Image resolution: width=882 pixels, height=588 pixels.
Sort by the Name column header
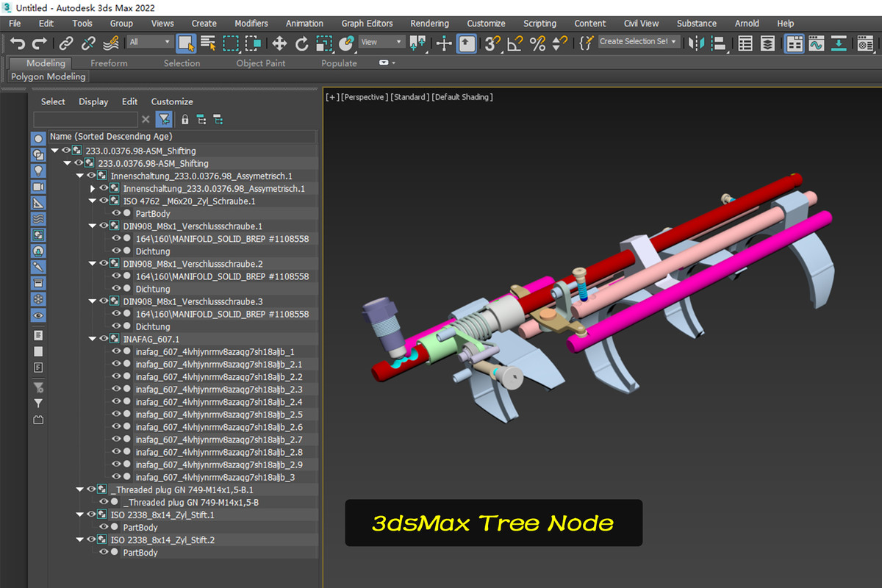click(x=182, y=137)
